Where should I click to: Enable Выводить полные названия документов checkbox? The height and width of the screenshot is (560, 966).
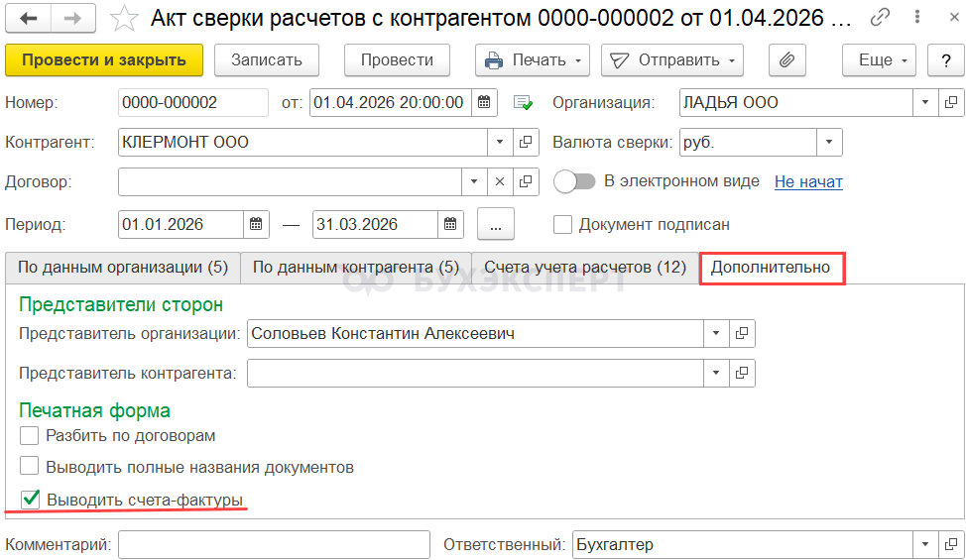coord(29,466)
